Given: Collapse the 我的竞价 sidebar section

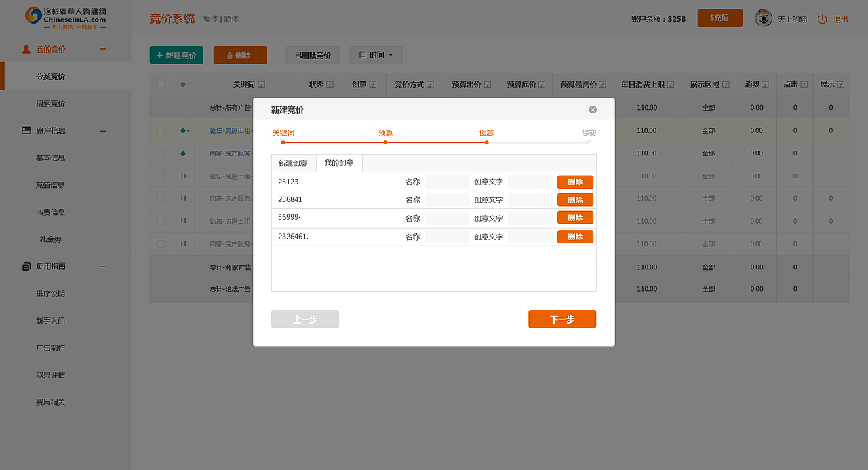Looking at the screenshot, I should coord(102,49).
